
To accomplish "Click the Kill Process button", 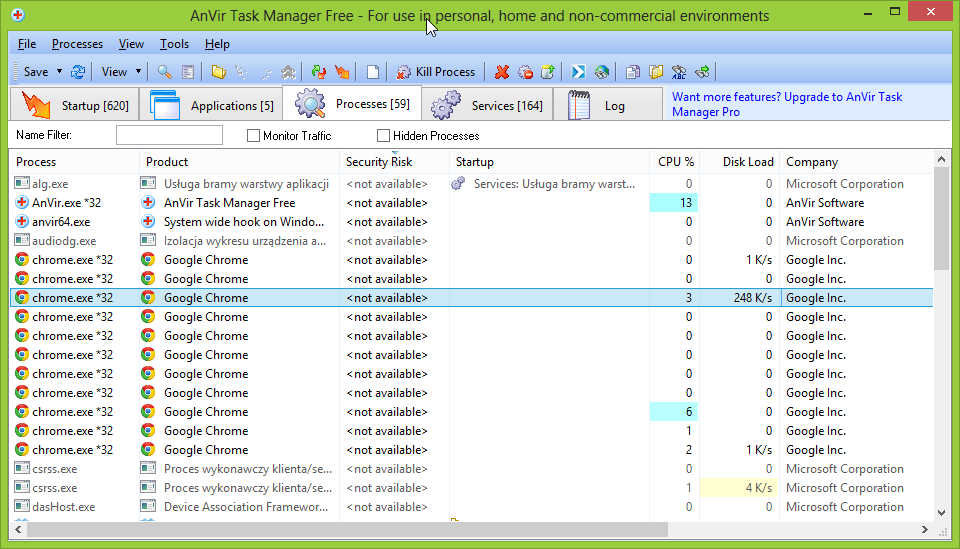I will (436, 72).
